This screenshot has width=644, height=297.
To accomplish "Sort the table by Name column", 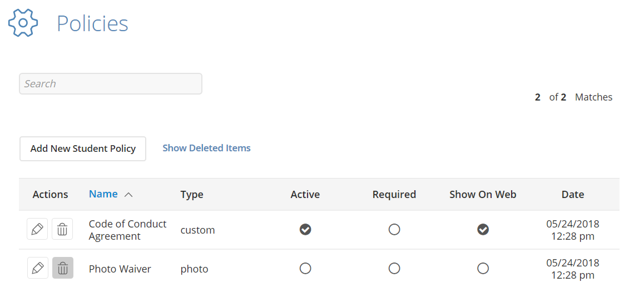I will point(103,194).
